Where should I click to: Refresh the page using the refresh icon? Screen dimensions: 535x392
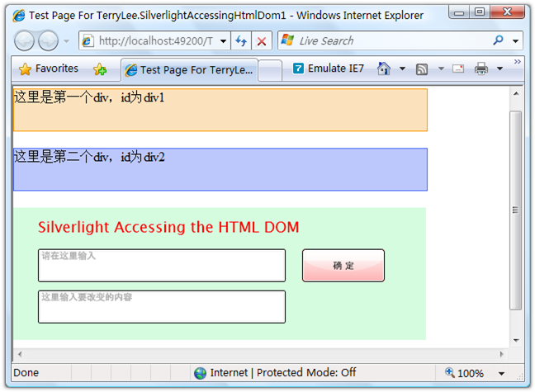[x=242, y=41]
